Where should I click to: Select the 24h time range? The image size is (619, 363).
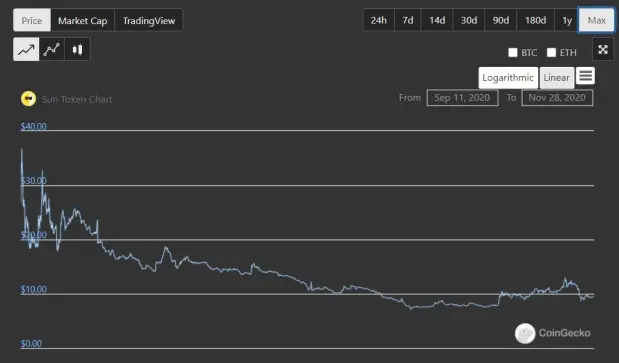(379, 20)
